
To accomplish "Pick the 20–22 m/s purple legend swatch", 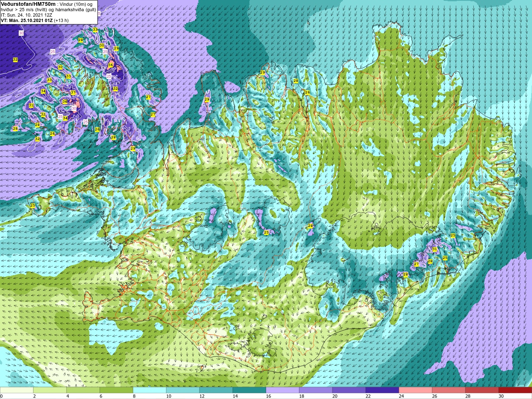I will click(349, 390).
